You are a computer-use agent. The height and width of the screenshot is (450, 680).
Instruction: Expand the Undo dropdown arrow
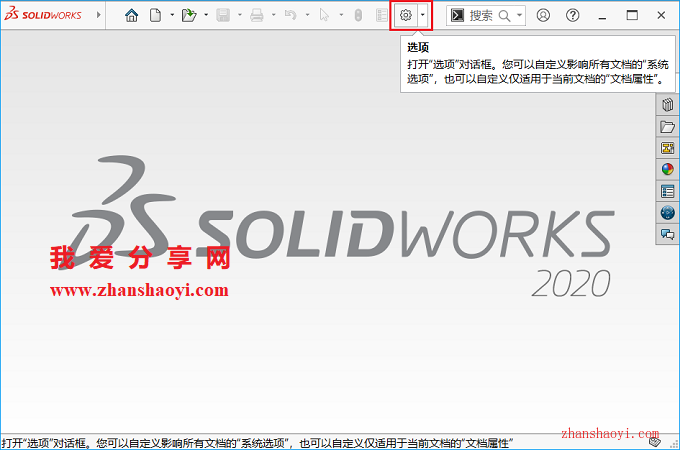[307, 15]
